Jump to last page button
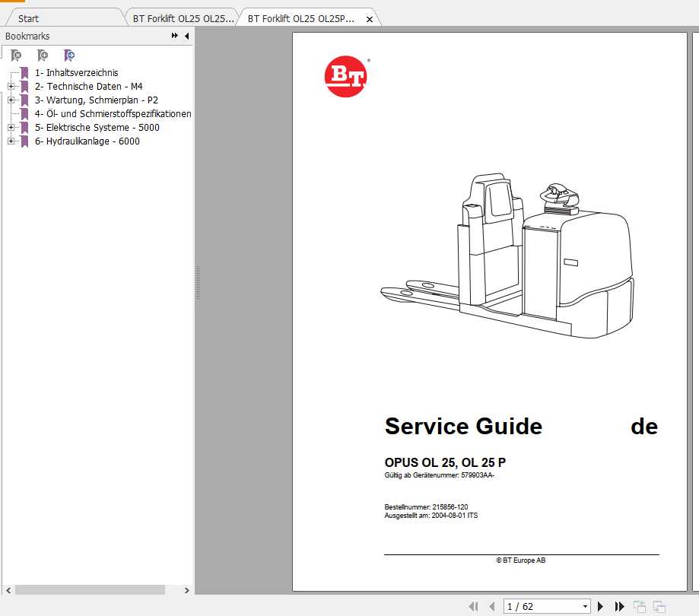Screen dimensions: 699x616 (x=619, y=606)
